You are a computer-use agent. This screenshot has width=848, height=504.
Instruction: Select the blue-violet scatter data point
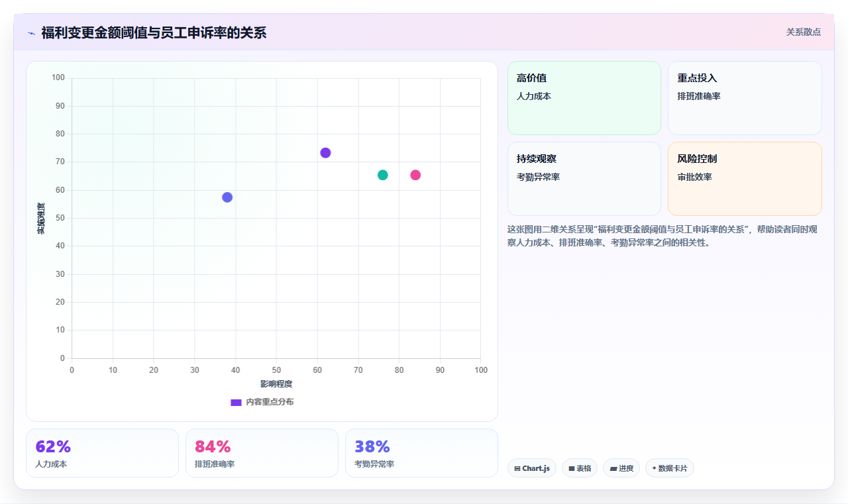pyautogui.click(x=227, y=197)
